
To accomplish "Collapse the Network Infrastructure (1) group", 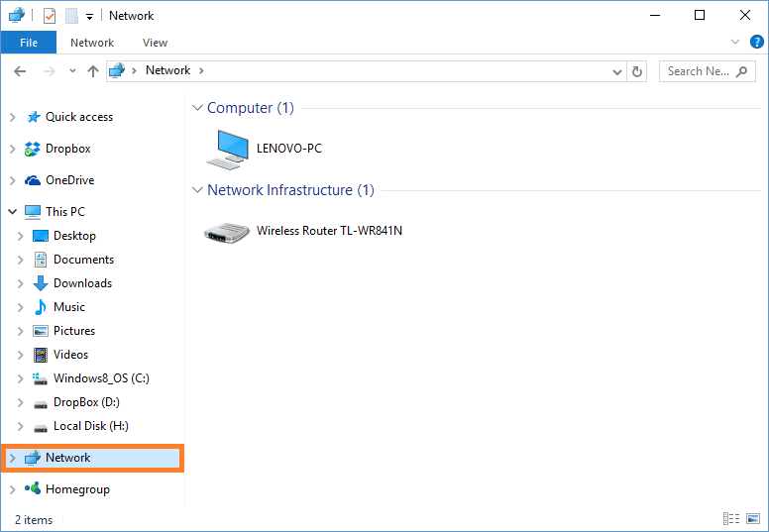I will coord(197,190).
